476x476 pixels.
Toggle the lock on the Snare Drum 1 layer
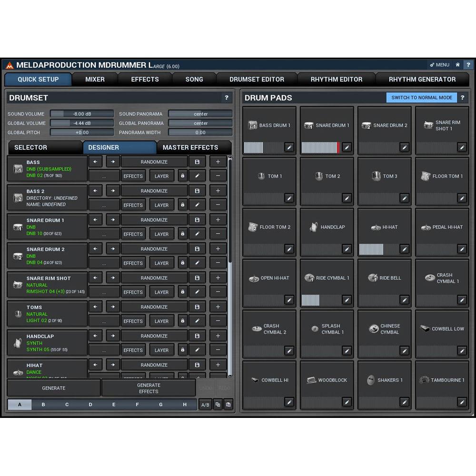182,234
